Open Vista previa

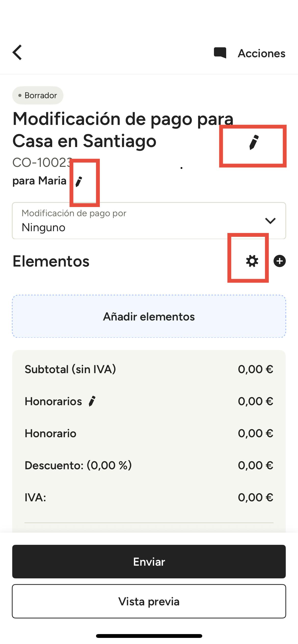click(149, 601)
